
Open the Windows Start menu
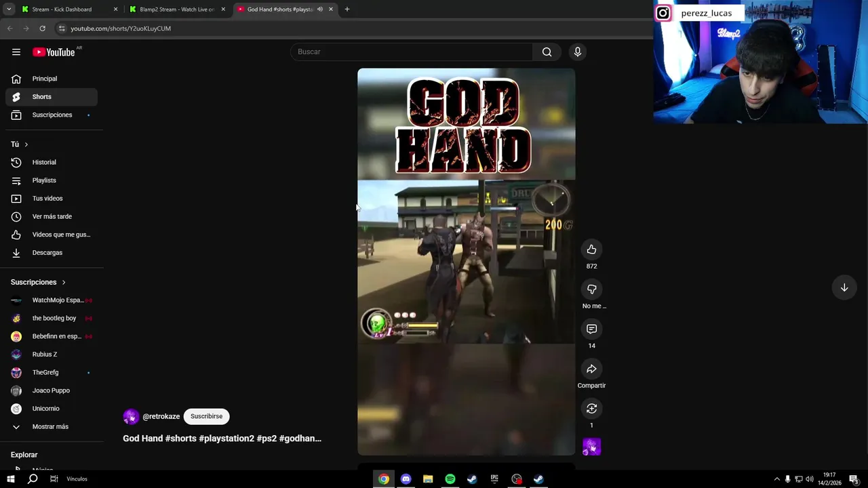(10, 479)
